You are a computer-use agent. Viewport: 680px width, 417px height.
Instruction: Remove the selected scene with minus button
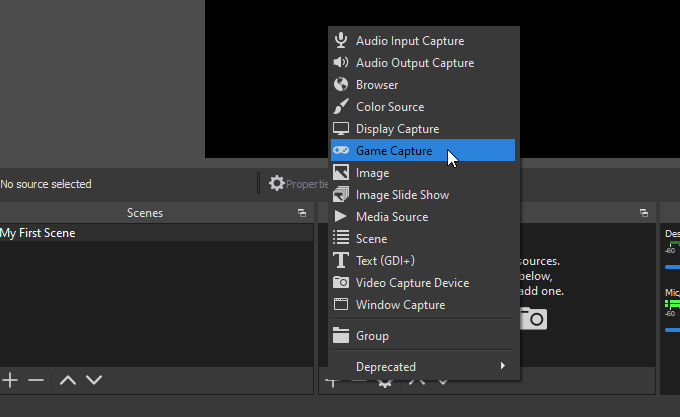pyautogui.click(x=36, y=380)
